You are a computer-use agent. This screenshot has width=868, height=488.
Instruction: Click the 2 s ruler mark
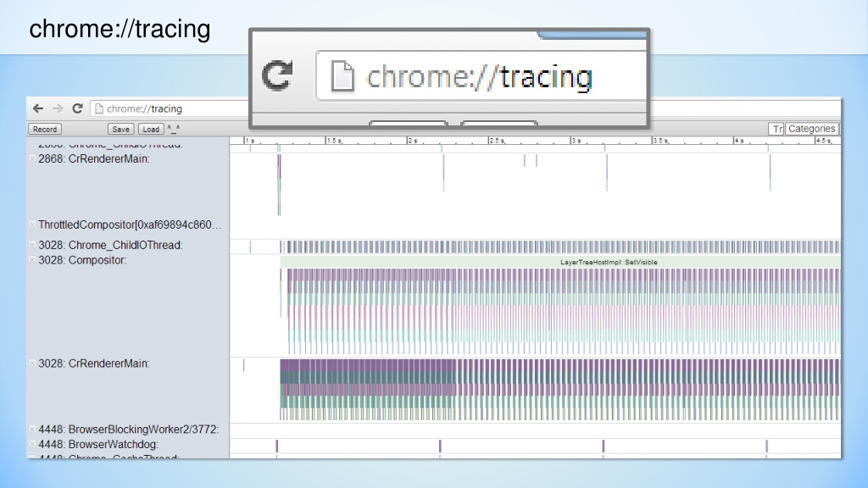click(413, 141)
